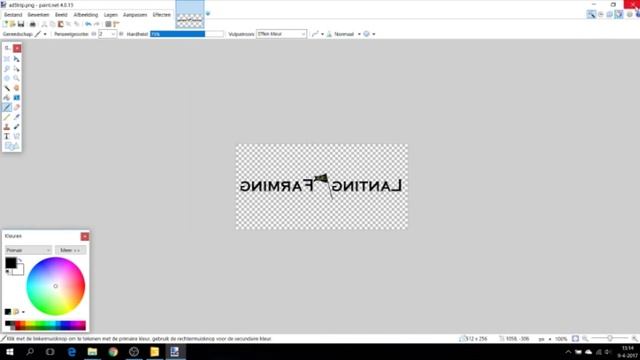The width and height of the screenshot is (640, 360).
Task: Select the Gradient tool
Action: coord(17,98)
